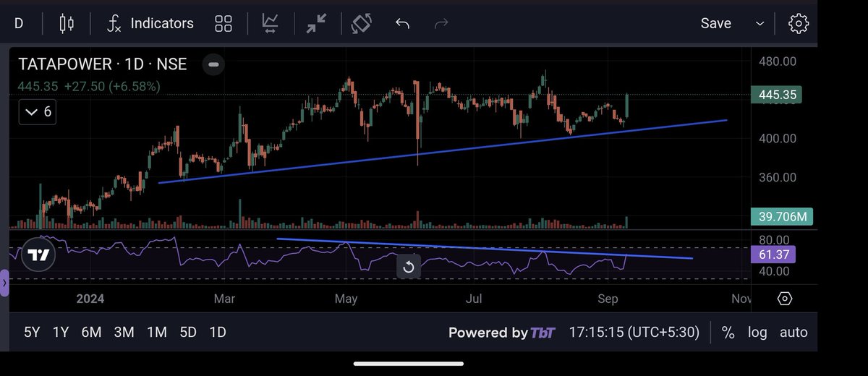Redo the last chart action
This screenshot has width=868, height=376.
tap(441, 24)
